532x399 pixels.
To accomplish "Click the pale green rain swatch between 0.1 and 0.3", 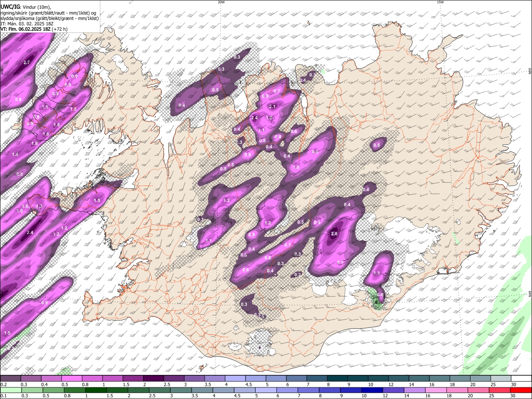I will tap(11, 390).
